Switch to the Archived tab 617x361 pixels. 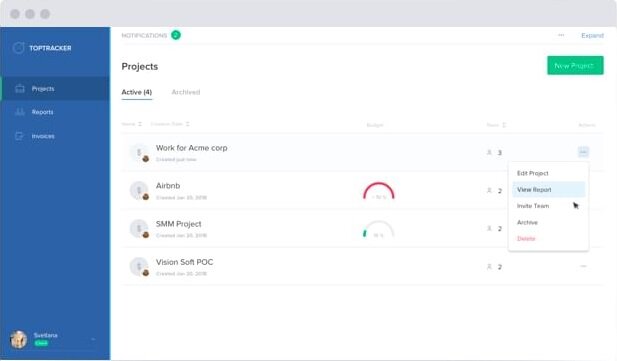[x=186, y=92]
